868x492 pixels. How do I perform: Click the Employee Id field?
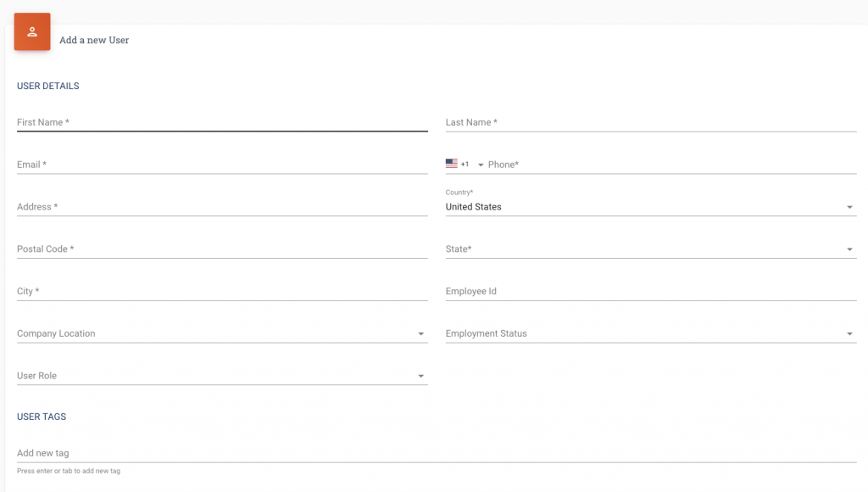[593, 291]
